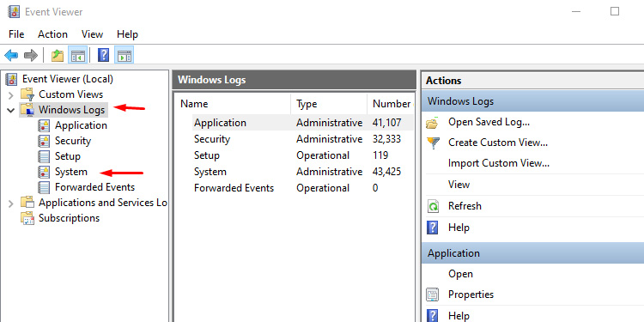The height and width of the screenshot is (322, 644).
Task: Open the View action submenu
Action: point(459,185)
